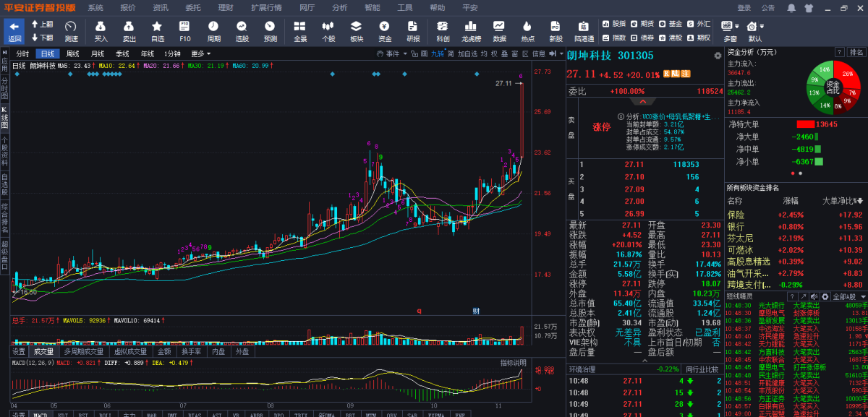Click the 排名 button in 资金分析
The image size is (868, 417).
[x=856, y=52]
